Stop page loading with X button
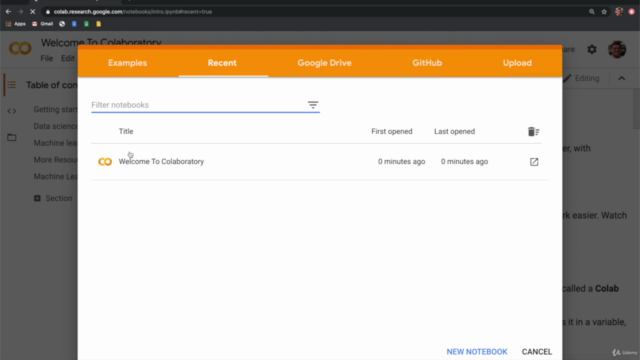Image resolution: width=640 pixels, height=360 pixels. click(33, 11)
